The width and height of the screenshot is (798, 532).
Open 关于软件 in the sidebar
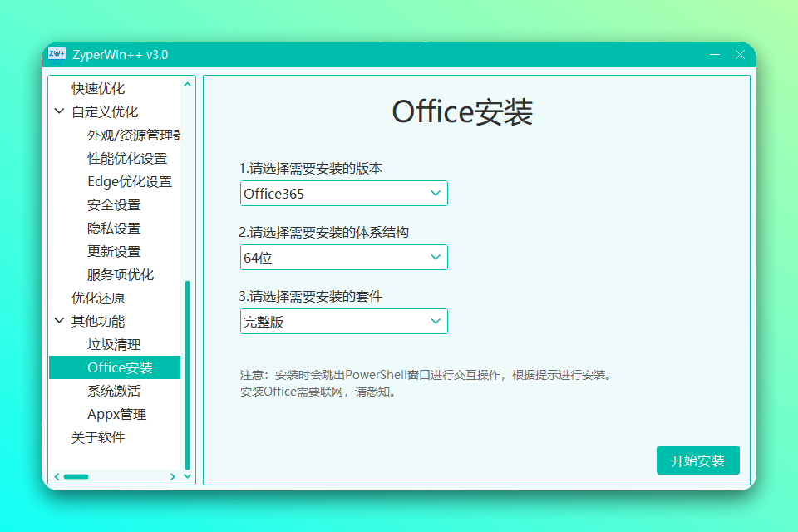98,437
